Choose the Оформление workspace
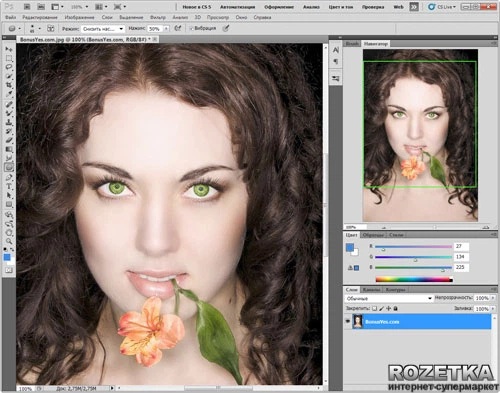Viewport: 500px width, 393px height. point(279,7)
